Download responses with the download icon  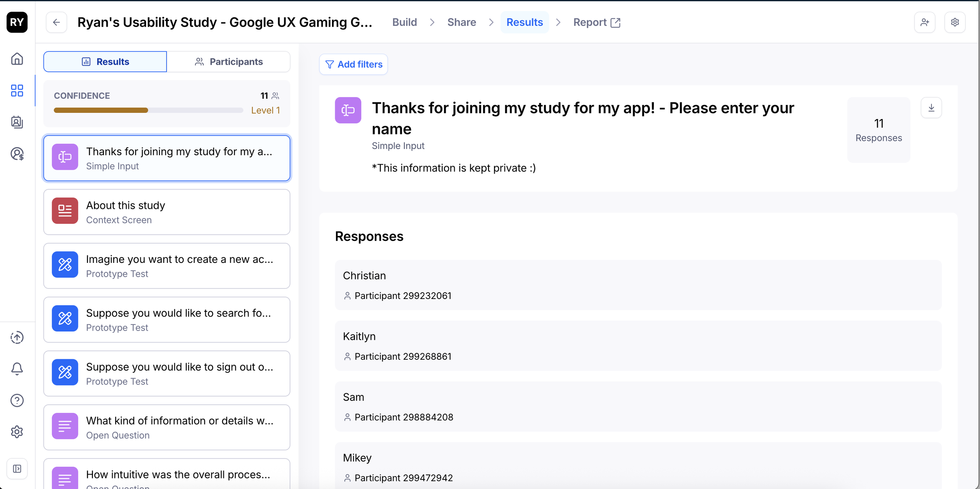click(931, 108)
